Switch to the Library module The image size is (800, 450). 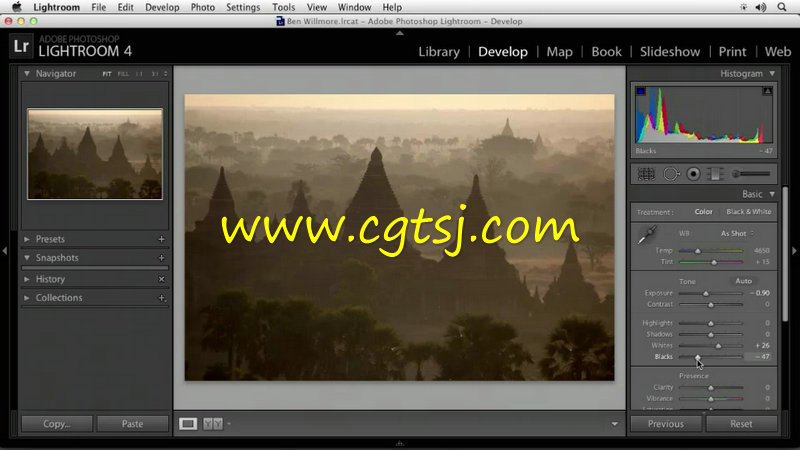click(x=438, y=52)
